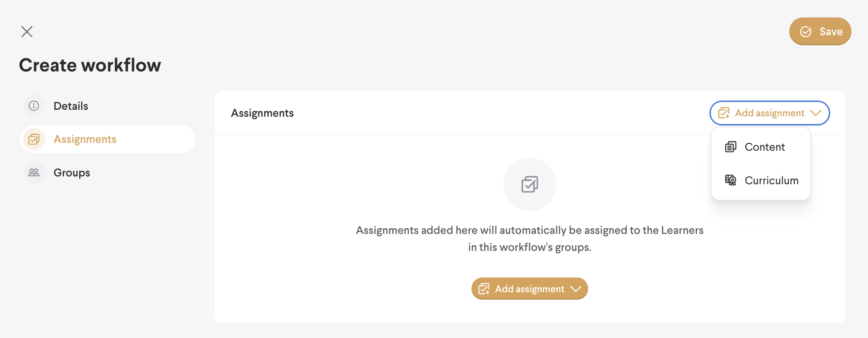Select the Assignments sidebar label
Screen dimensions: 868x338
point(85,139)
